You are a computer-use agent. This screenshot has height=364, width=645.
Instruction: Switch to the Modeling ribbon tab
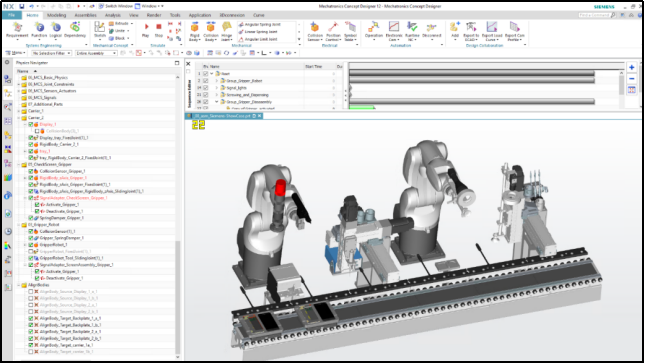[x=56, y=15]
